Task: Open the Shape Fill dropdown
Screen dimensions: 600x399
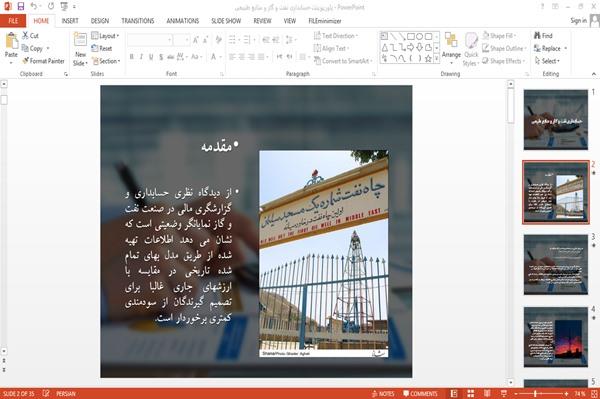Action: click(499, 36)
